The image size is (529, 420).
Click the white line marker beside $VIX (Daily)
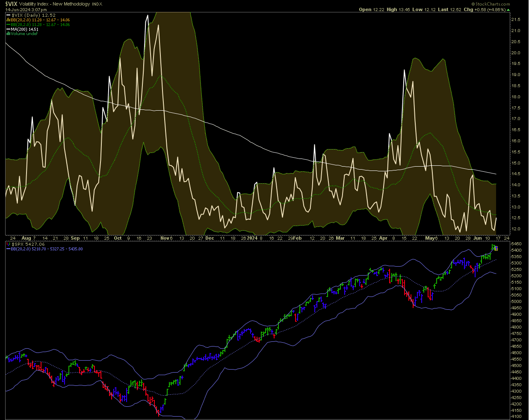(x=8, y=15)
